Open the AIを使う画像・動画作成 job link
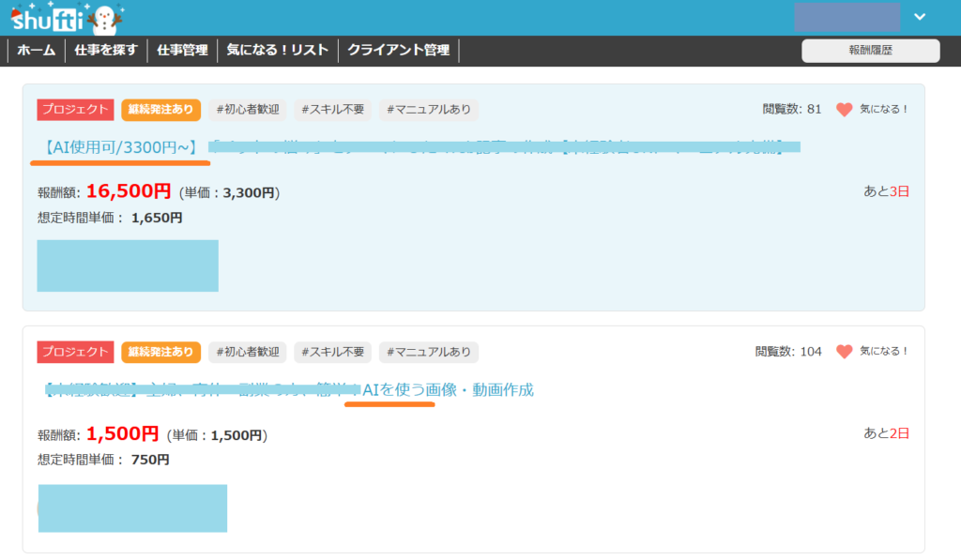Viewport: 961px width, 560px height. pos(448,389)
